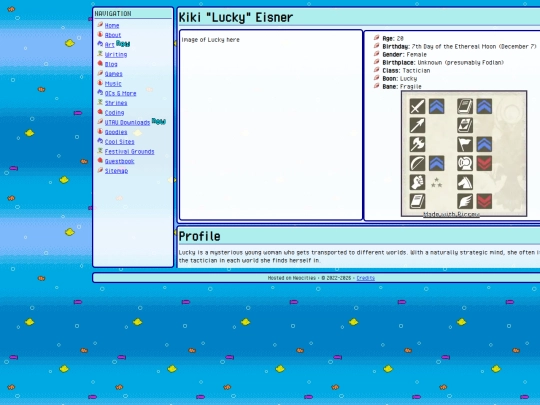The image size is (540, 405).
Task: Click the 'Made with Picrew' caption link
Action: tap(451, 214)
